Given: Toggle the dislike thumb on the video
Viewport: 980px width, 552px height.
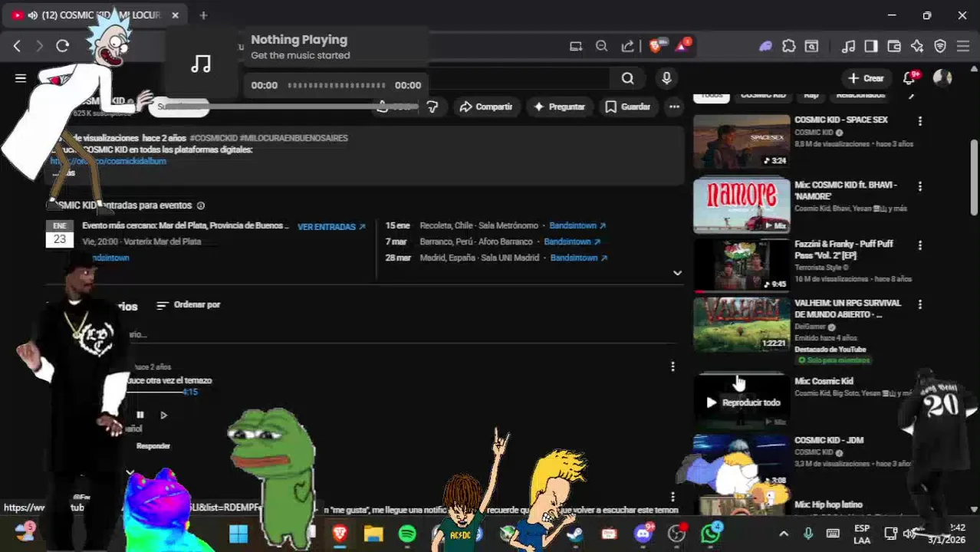Looking at the screenshot, I should coord(432,107).
